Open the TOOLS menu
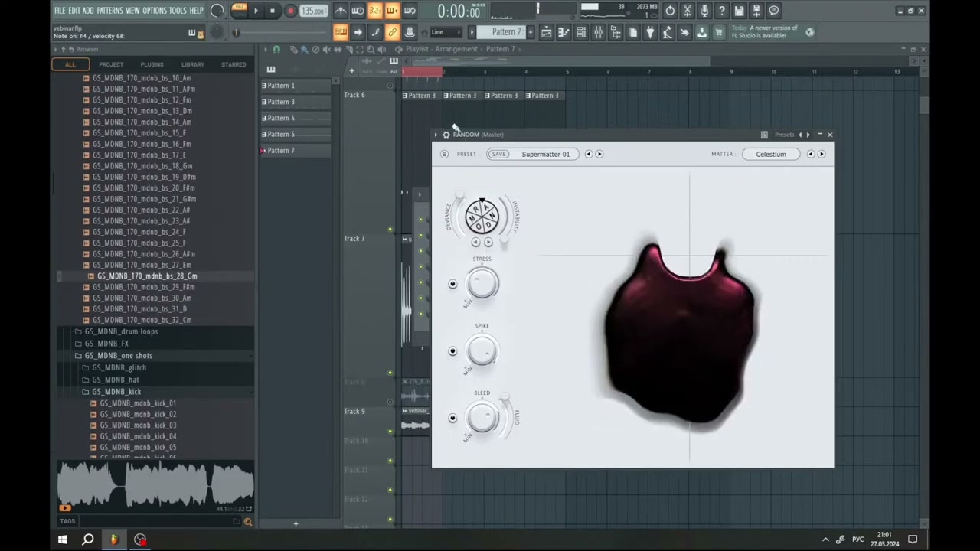Screen dimensions: 980x551 (x=178, y=11)
